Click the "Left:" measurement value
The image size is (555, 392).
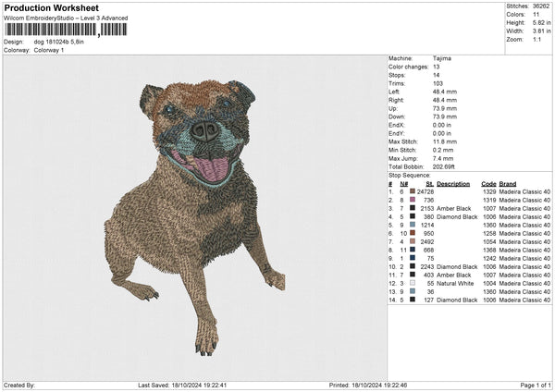tap(445, 92)
